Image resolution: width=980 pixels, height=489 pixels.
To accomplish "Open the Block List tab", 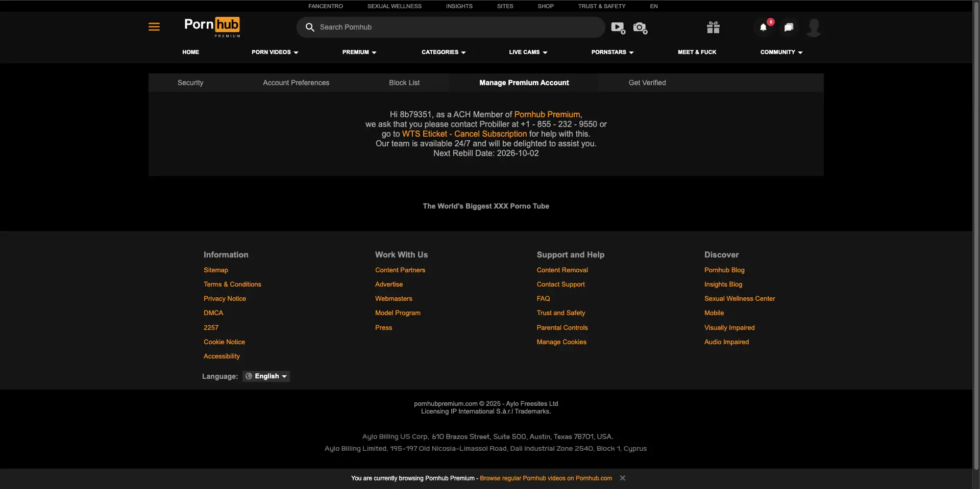I will click(x=404, y=83).
